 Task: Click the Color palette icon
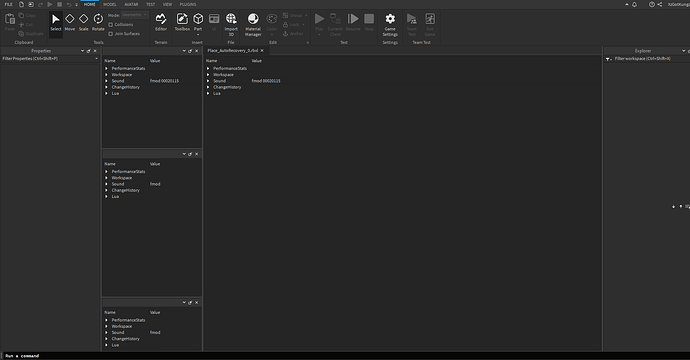click(272, 20)
